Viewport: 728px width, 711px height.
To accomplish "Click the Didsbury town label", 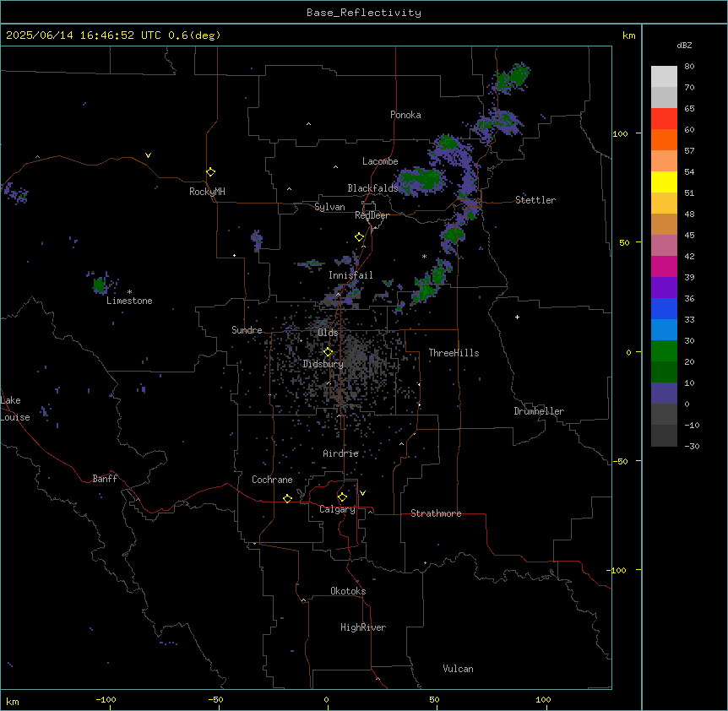I will (323, 364).
